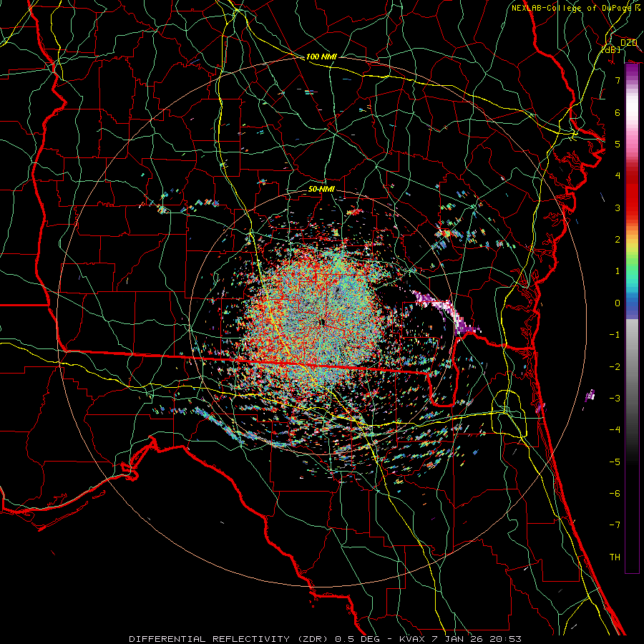Click the 6 value on color scale
The image size is (644, 644).
[x=618, y=112]
